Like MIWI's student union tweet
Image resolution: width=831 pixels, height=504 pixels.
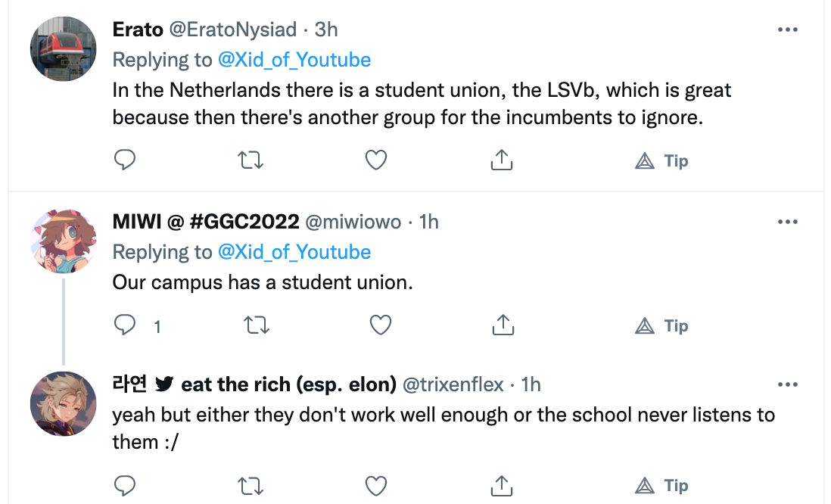[381, 325]
